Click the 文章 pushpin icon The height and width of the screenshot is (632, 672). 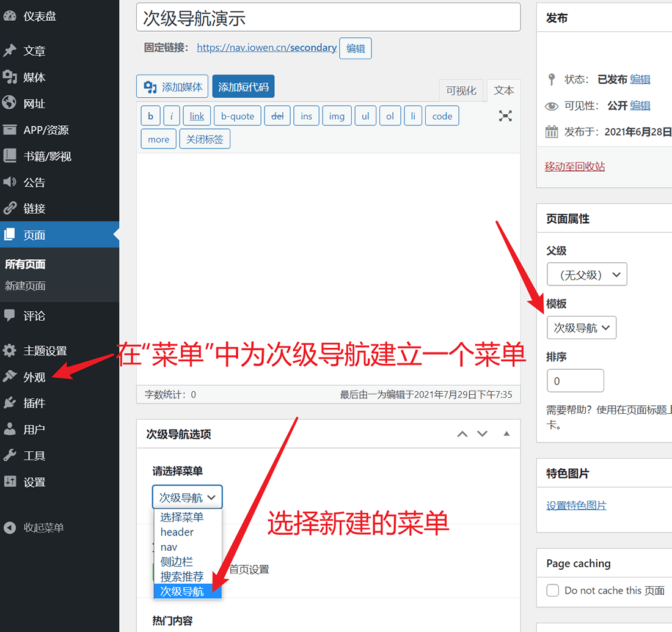click(9, 51)
